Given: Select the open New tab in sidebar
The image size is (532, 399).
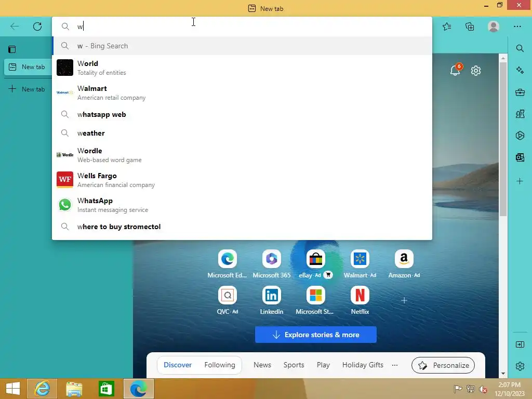Looking at the screenshot, I should tap(27, 67).
